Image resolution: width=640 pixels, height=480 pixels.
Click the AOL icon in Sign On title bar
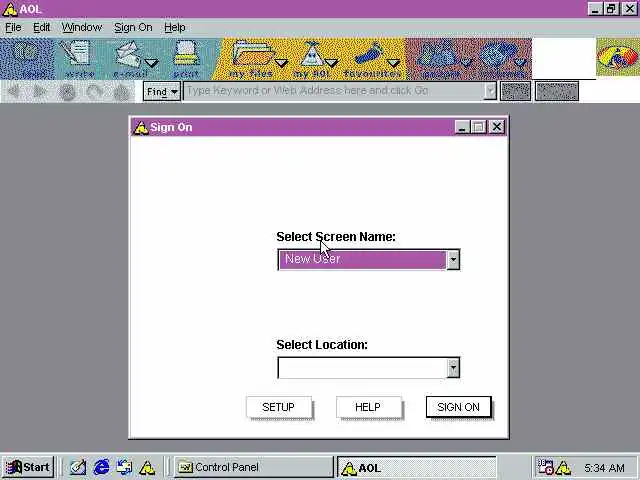click(141, 127)
